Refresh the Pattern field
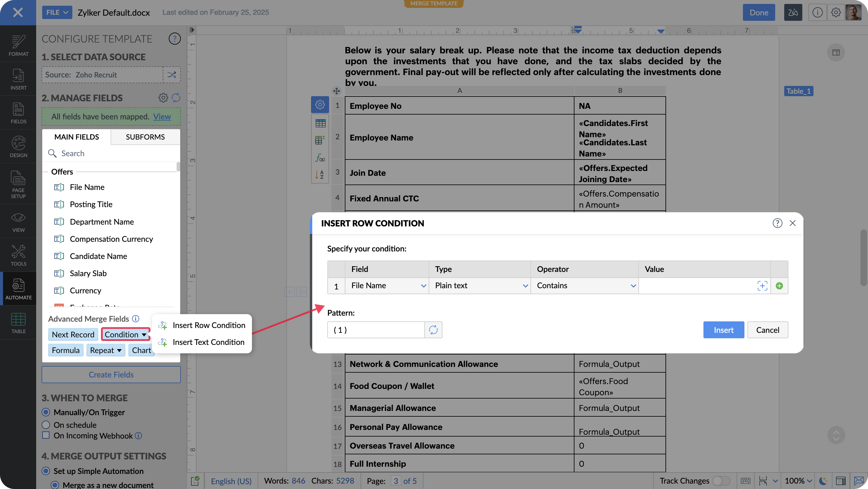Image resolution: width=868 pixels, height=489 pixels. click(433, 330)
